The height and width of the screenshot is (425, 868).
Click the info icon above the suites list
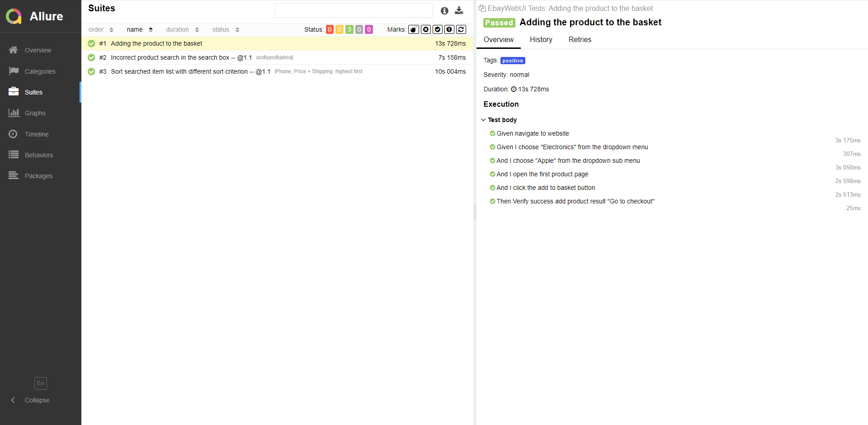(444, 10)
